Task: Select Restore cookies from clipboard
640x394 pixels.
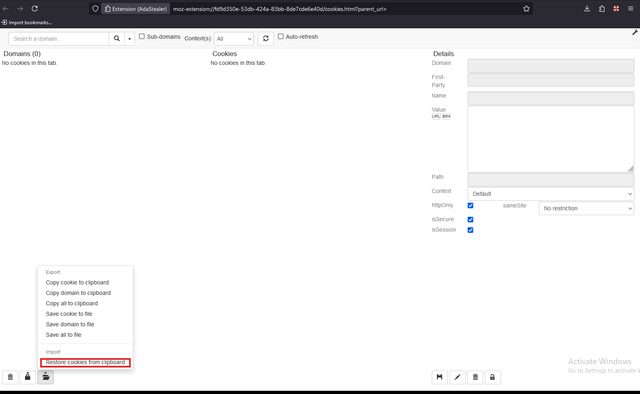Action: (x=85, y=363)
